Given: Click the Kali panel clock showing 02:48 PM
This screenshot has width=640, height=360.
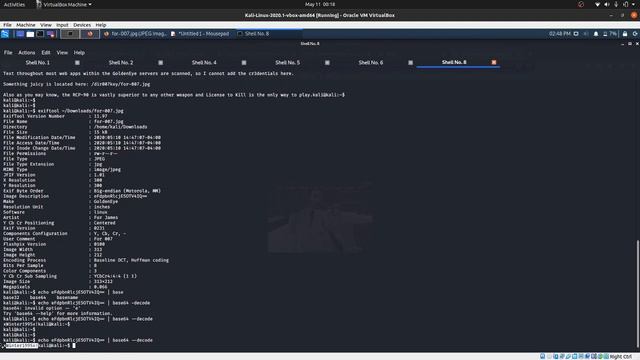Looking at the screenshot, I should click(x=560, y=34).
